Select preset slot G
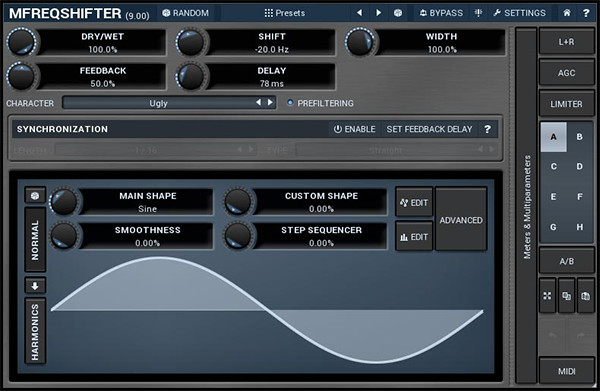Viewport: 600px width, 392px height. 553,227
